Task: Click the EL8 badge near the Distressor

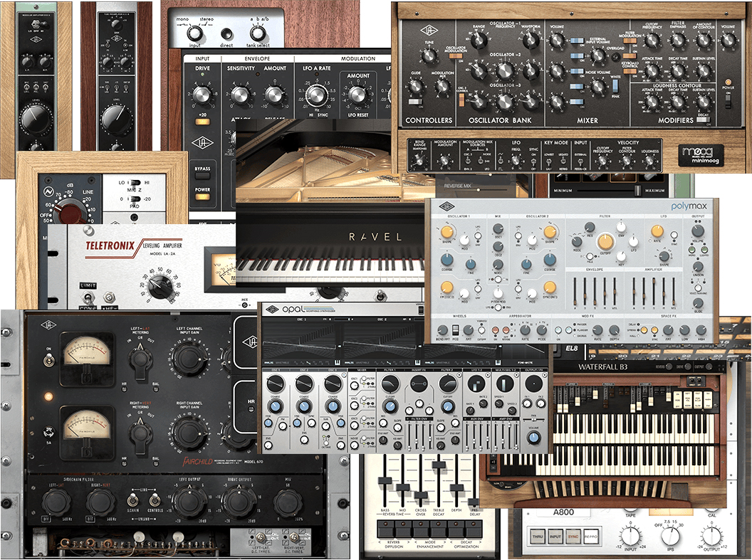Action: 572,348
